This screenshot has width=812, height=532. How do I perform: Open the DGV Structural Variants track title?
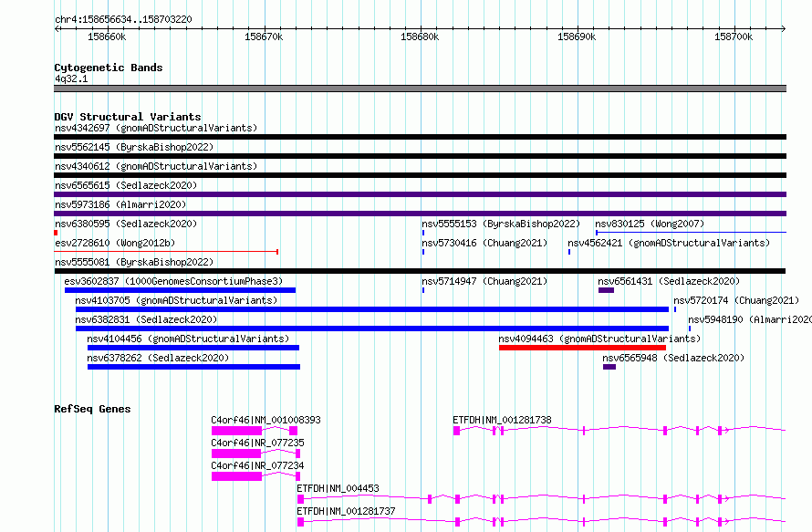[128, 117]
